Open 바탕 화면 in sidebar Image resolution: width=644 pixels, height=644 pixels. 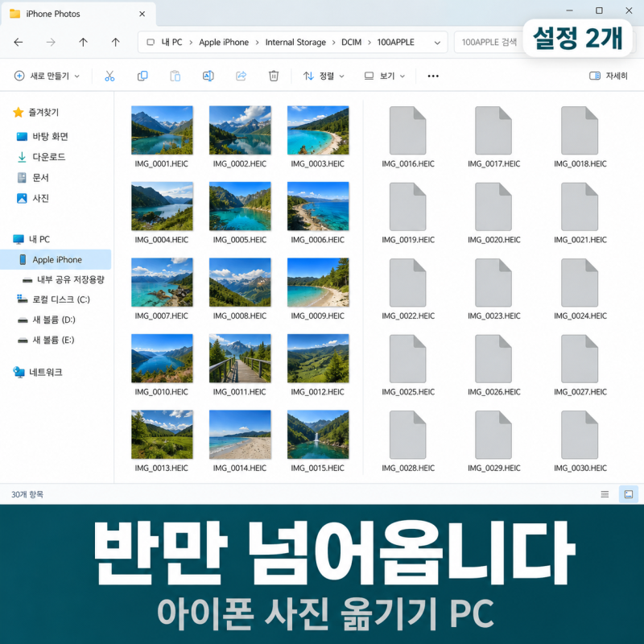(x=43, y=136)
